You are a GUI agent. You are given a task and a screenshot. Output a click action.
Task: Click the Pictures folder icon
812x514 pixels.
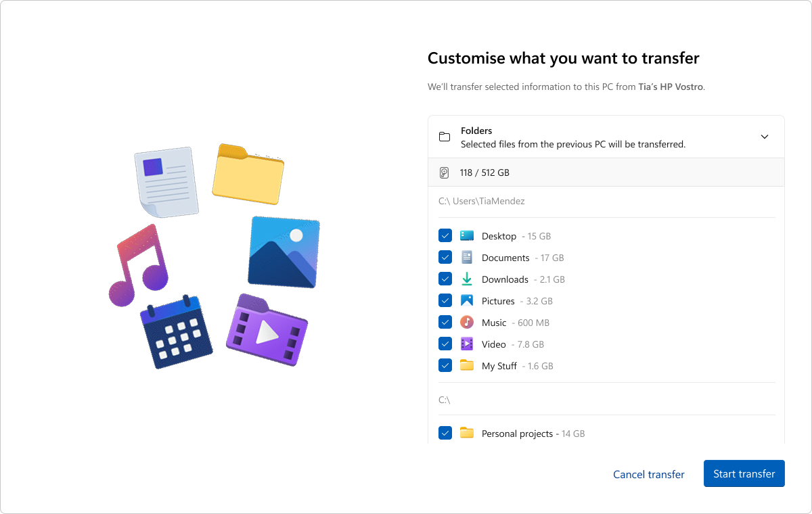point(467,301)
